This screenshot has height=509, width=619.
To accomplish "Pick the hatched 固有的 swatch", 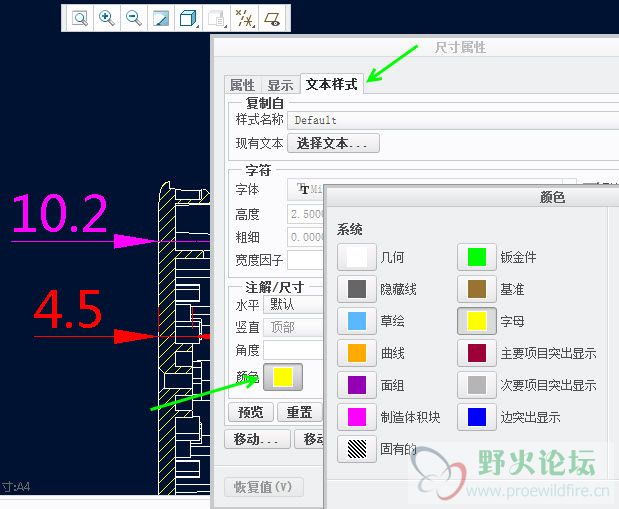I will point(357,449).
